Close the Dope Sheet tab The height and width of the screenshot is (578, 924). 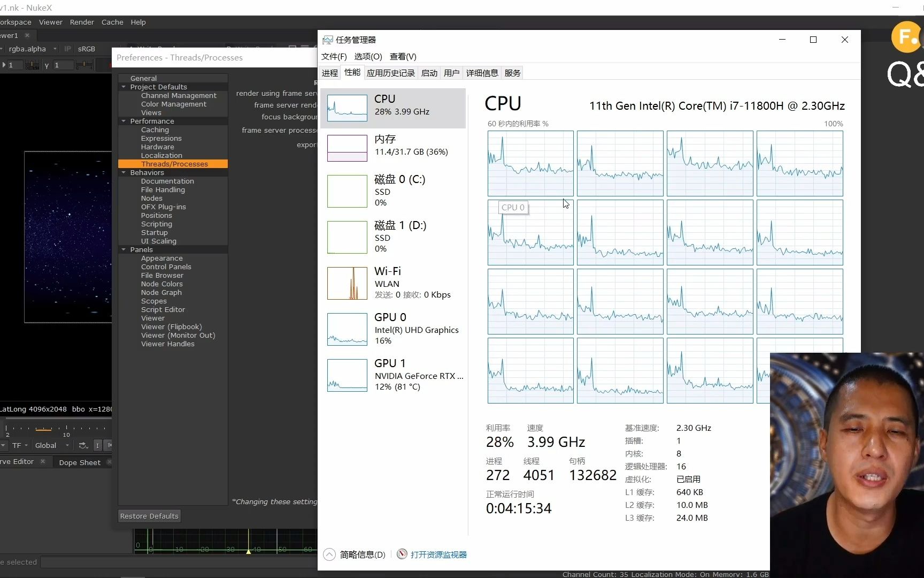coord(109,462)
